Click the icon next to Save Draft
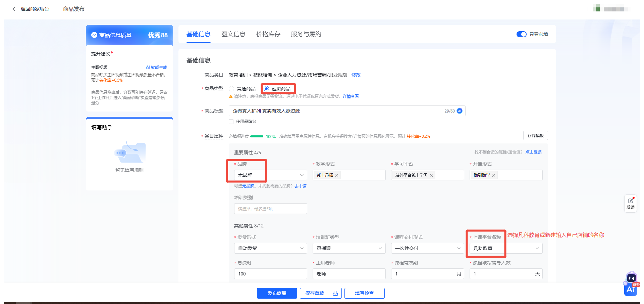The image size is (644, 304). 335,293
